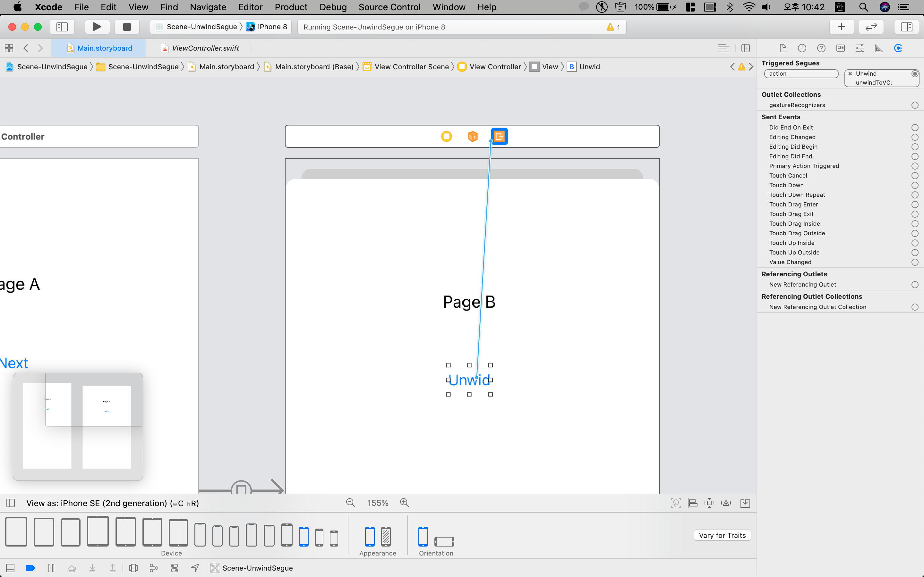This screenshot has height=577, width=924.
Task: Click the Exit unwind icon in scene dock
Action: click(x=499, y=136)
